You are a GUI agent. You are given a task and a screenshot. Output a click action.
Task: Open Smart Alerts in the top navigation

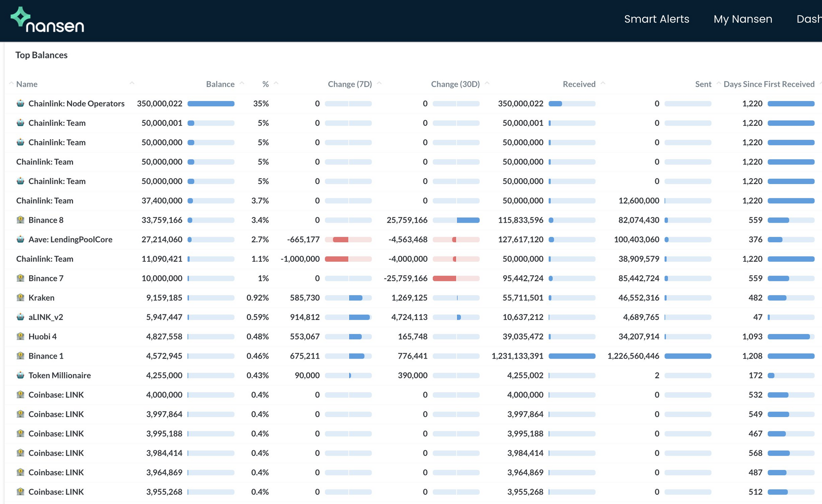coord(656,19)
